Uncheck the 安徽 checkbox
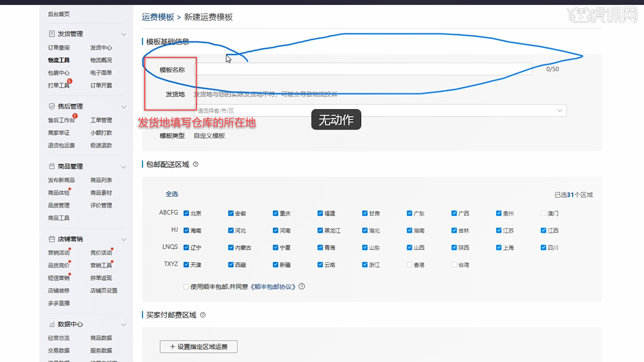 click(x=231, y=213)
